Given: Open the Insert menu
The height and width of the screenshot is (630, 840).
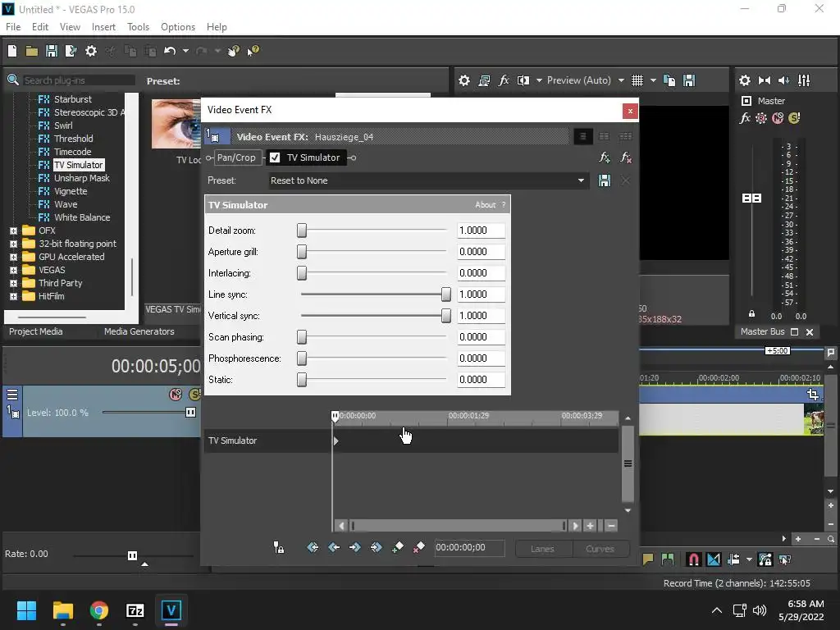Looking at the screenshot, I should pyautogui.click(x=103, y=27).
